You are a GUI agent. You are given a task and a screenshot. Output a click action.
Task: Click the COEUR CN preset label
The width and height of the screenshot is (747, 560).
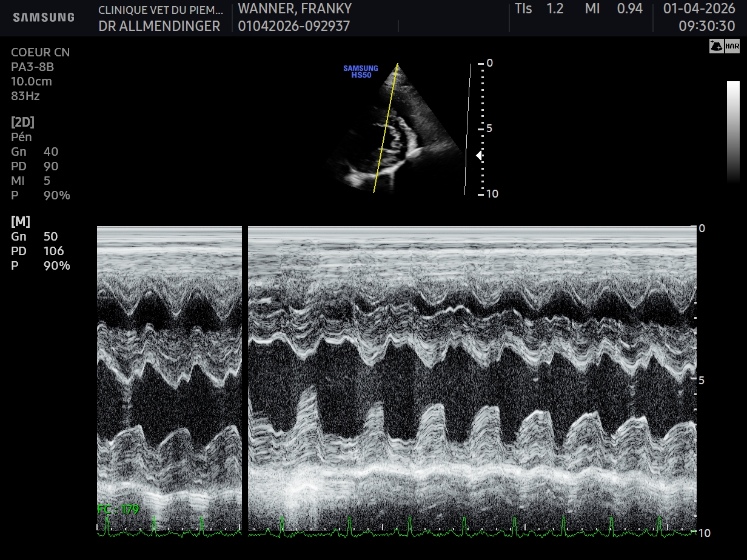click(40, 52)
